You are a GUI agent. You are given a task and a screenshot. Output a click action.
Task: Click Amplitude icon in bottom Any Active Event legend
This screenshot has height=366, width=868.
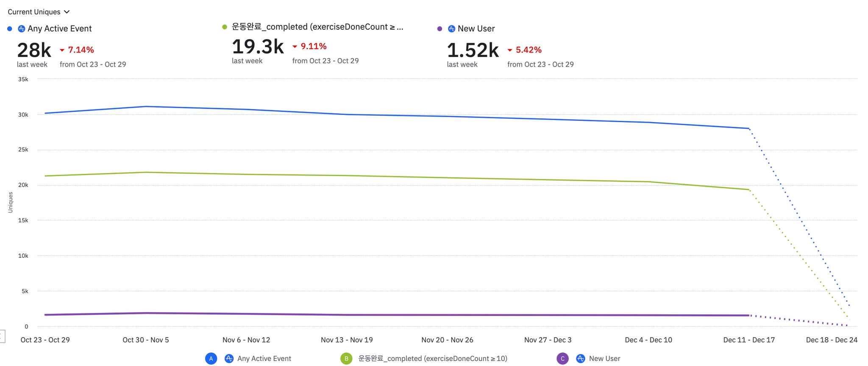pyautogui.click(x=229, y=358)
